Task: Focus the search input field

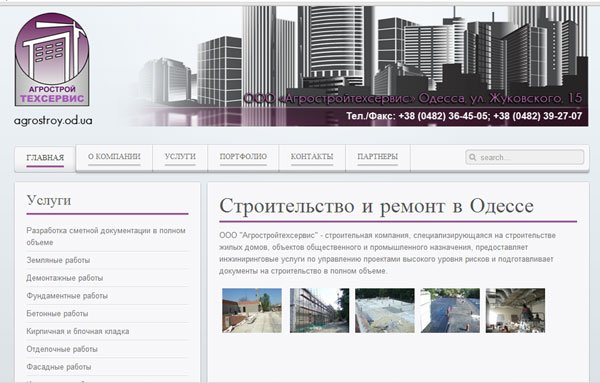Action: tap(525, 157)
